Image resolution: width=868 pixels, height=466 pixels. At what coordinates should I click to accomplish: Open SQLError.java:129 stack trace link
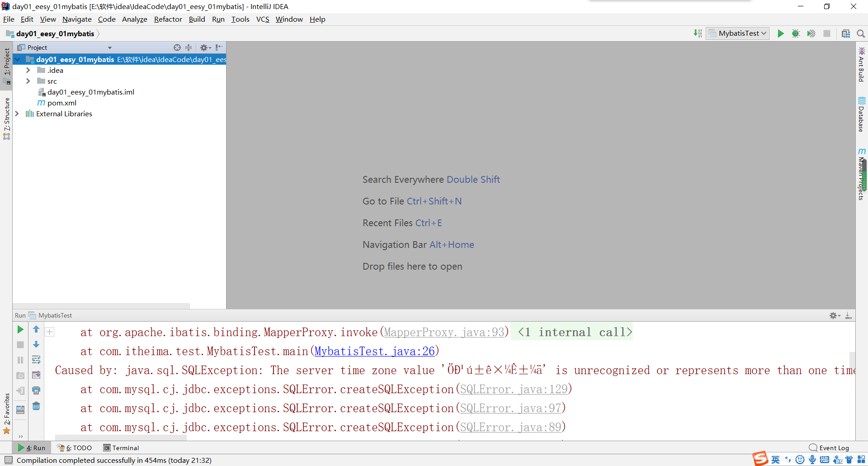[x=514, y=389]
